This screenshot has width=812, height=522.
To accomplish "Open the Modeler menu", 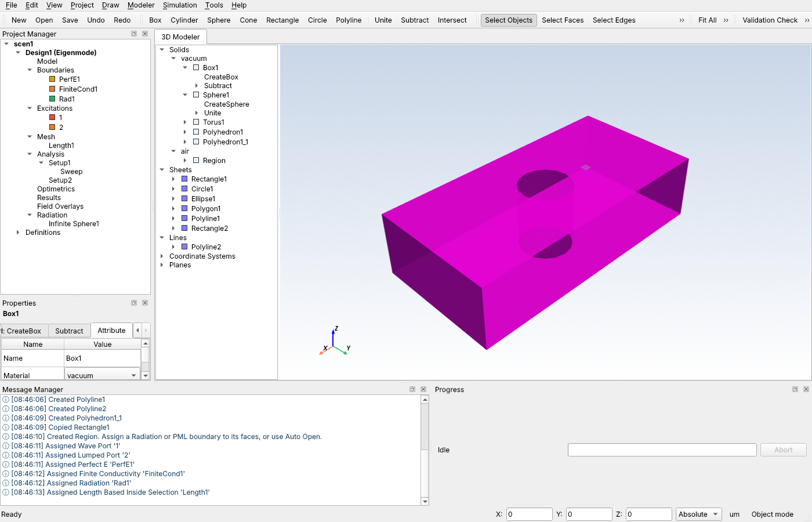I will tap(141, 5).
